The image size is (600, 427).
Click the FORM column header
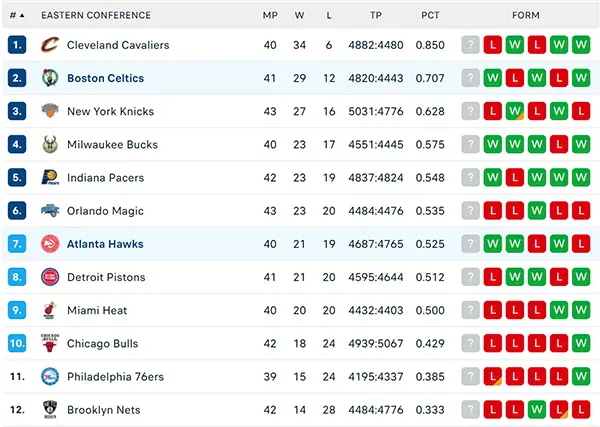click(x=526, y=15)
